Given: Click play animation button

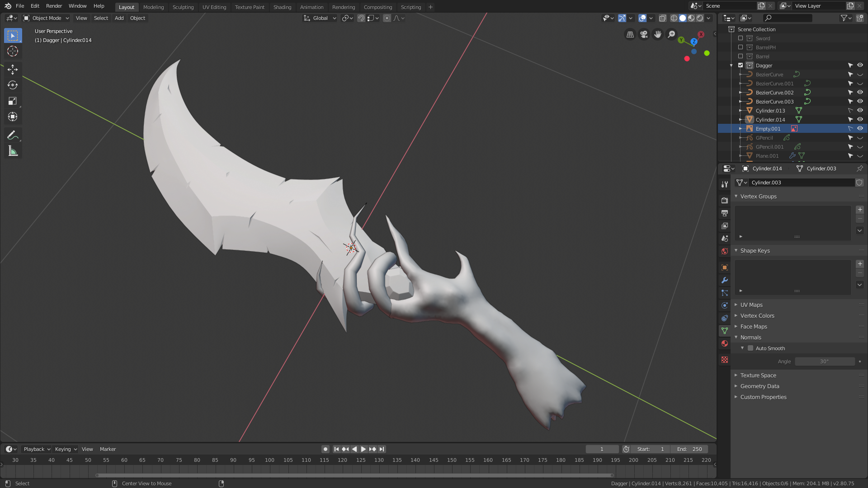Looking at the screenshot, I should (x=363, y=449).
